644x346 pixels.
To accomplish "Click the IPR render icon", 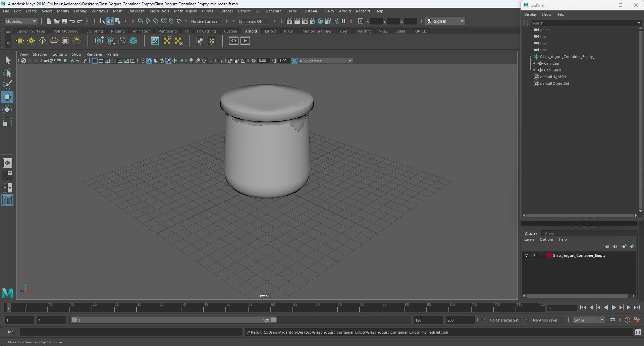I will point(305,21).
